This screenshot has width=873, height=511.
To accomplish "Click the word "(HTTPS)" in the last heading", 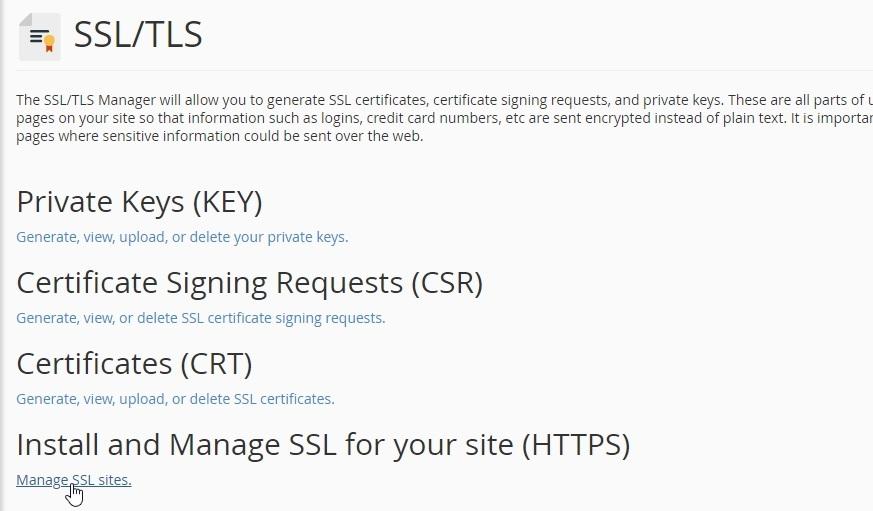I will (575, 444).
